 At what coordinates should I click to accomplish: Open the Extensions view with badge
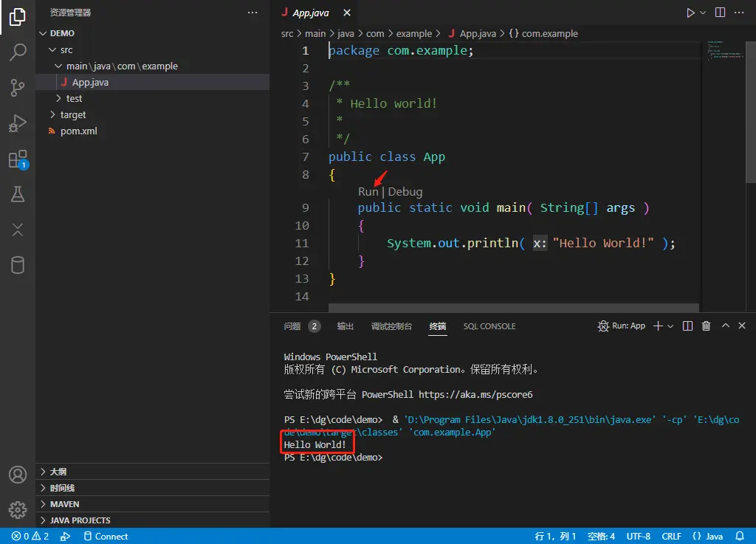[18, 159]
